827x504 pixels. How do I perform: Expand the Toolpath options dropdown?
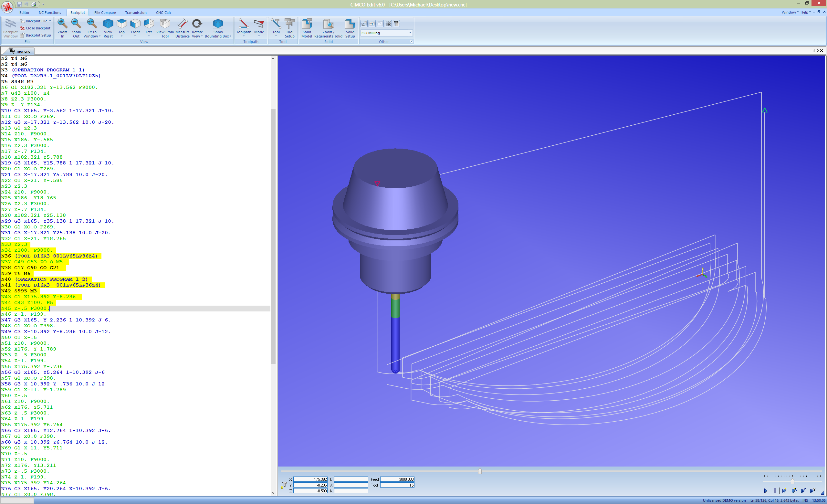(x=243, y=36)
